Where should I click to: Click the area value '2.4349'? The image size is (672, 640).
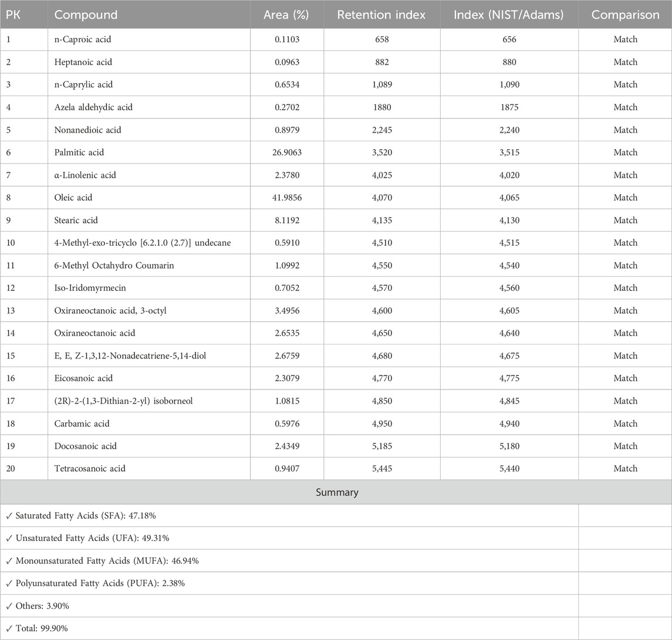[287, 446]
